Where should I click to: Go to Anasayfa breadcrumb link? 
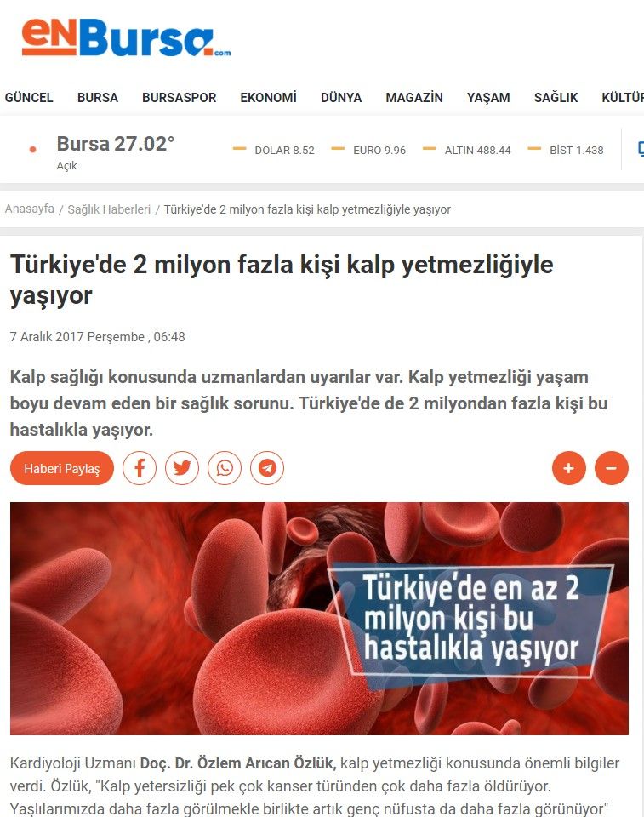tap(30, 209)
